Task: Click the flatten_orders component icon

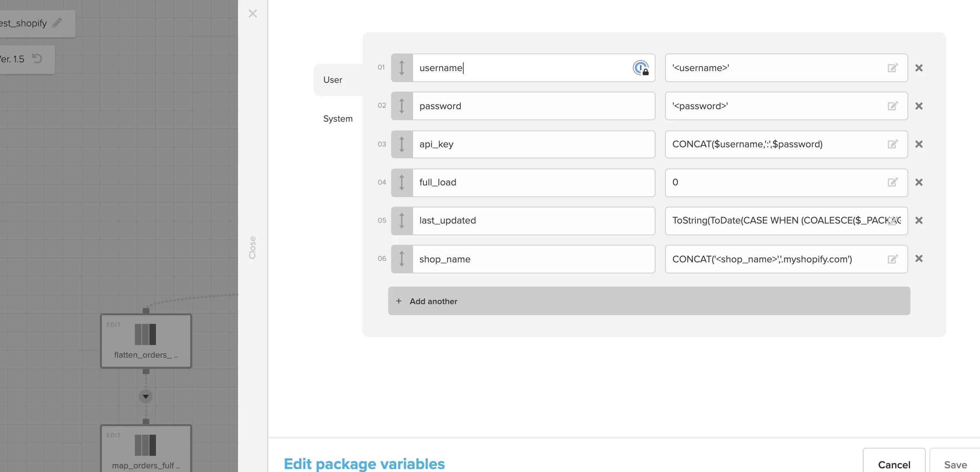Action: coord(145,334)
